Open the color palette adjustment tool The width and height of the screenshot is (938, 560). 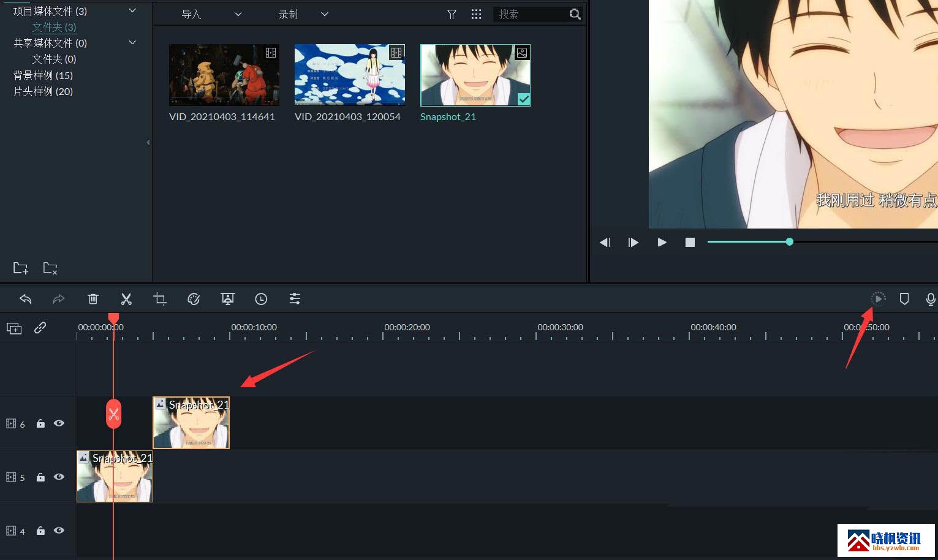194,299
